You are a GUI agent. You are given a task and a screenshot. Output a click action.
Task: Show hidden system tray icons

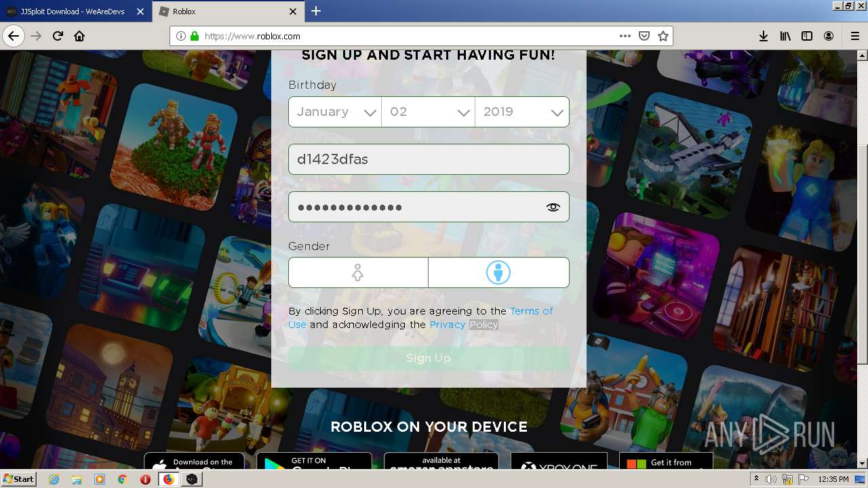click(x=756, y=479)
